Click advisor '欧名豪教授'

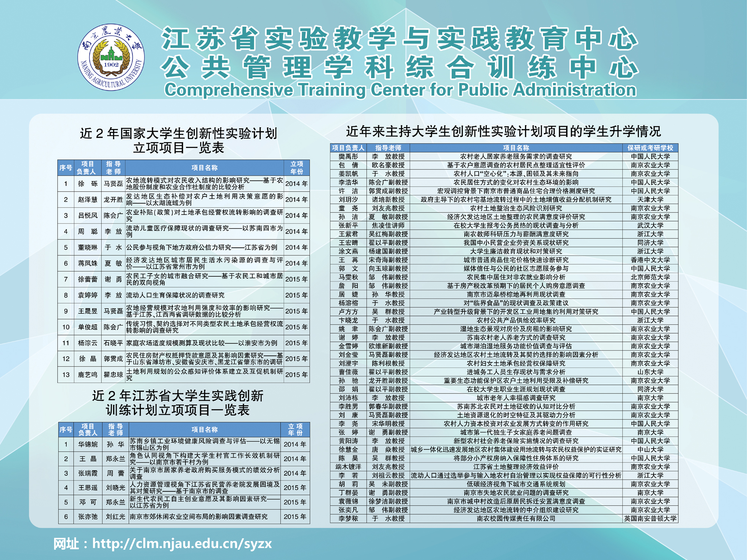pos(388,165)
